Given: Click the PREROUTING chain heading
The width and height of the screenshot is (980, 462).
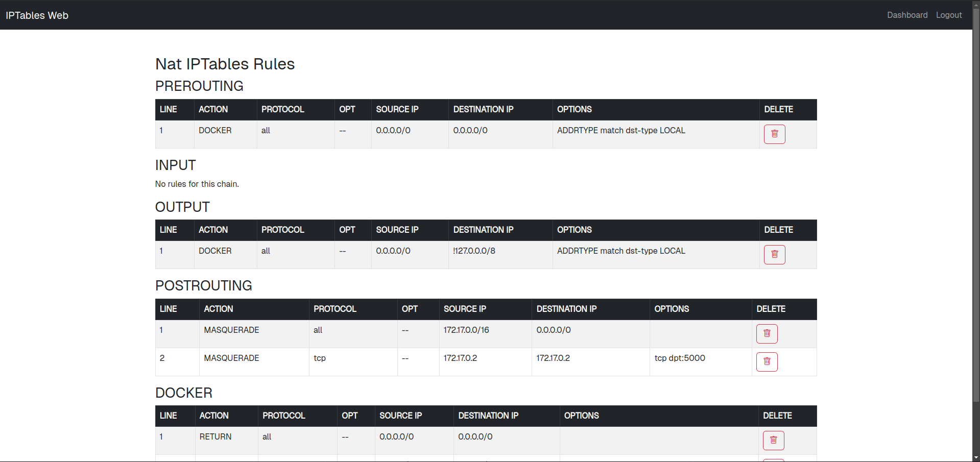Looking at the screenshot, I should pyautogui.click(x=199, y=86).
